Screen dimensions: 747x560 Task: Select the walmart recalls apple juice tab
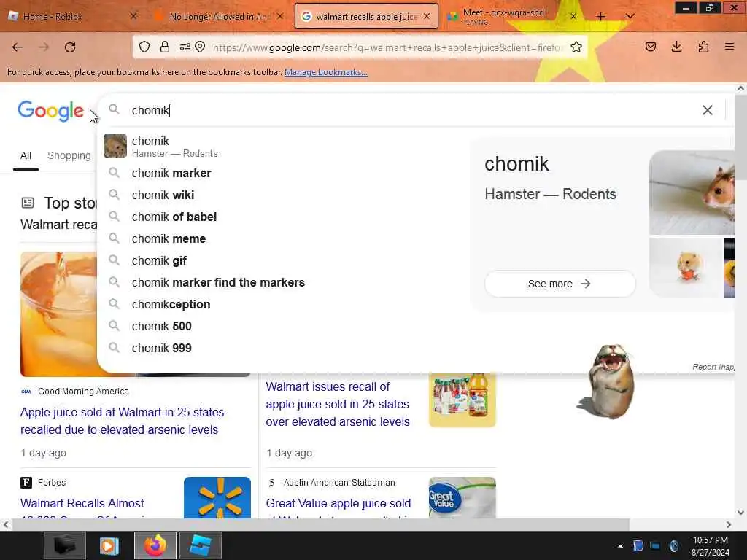click(366, 17)
